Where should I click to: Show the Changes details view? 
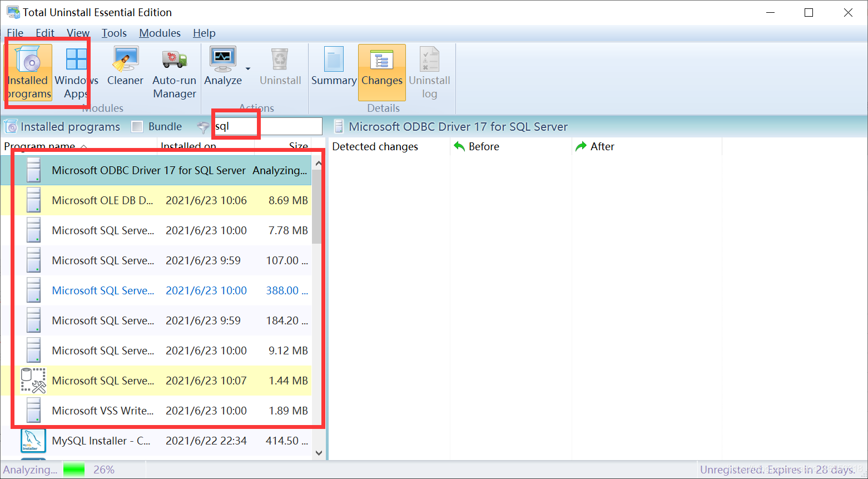pos(382,73)
